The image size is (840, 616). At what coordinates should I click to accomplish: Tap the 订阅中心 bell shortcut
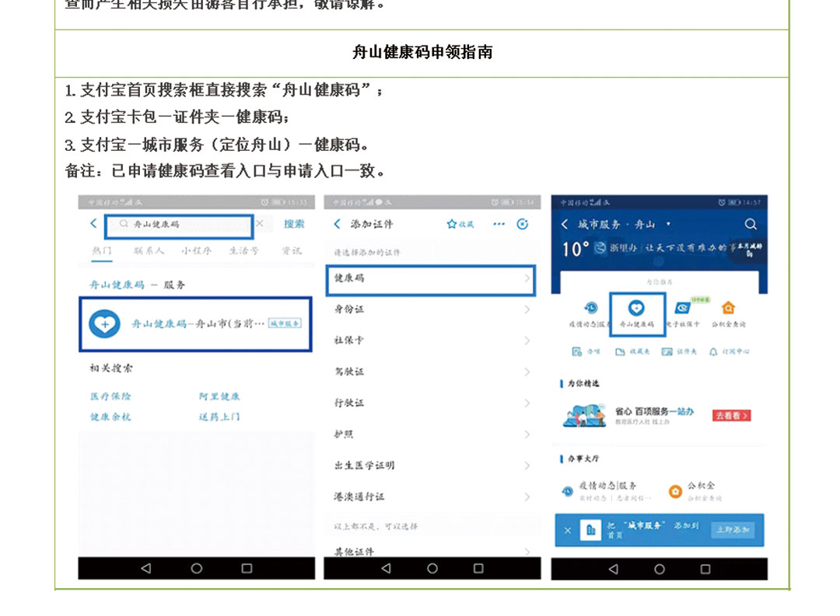[729, 352]
